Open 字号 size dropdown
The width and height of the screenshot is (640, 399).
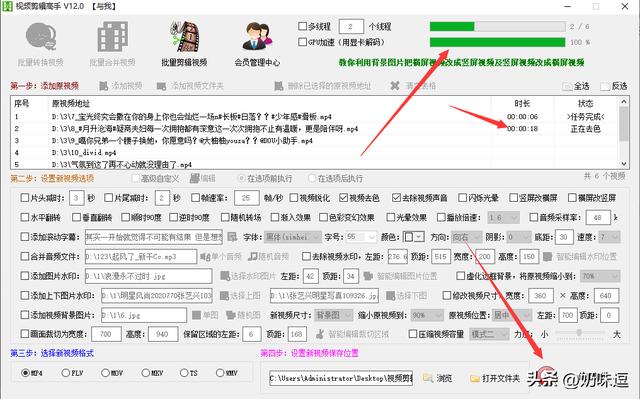pyautogui.click(x=361, y=237)
